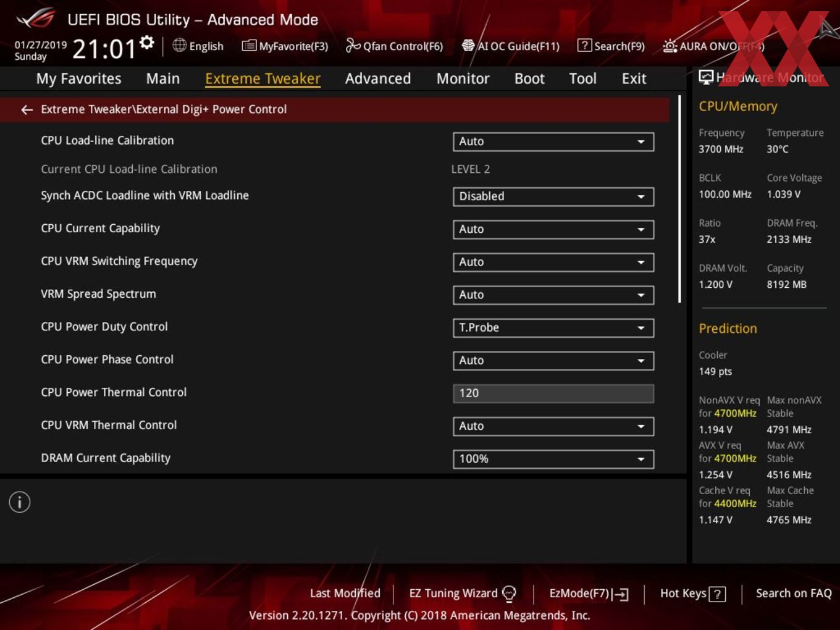Select the Extreme Tweaker tab
Image resolution: width=840 pixels, height=630 pixels.
click(x=262, y=79)
